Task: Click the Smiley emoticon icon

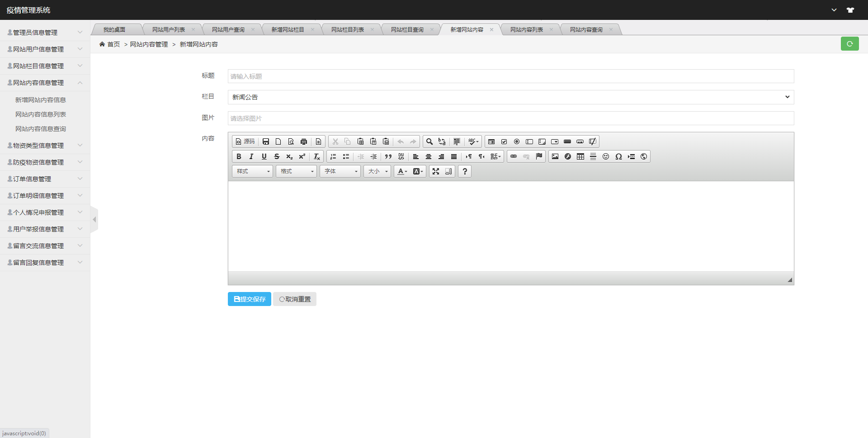Action: pos(606,156)
